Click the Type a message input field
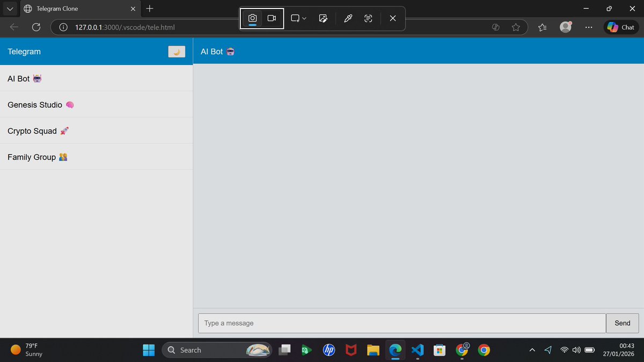The height and width of the screenshot is (362, 644). click(402, 323)
